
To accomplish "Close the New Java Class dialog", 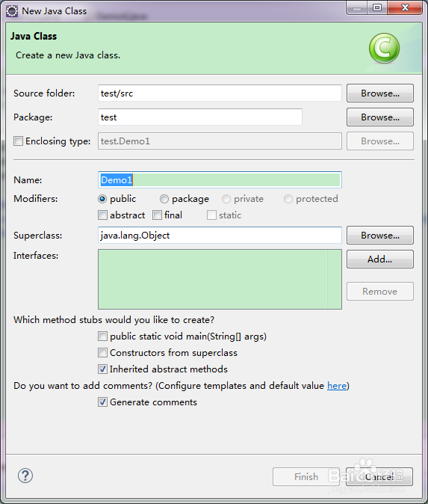I will click(x=405, y=7).
